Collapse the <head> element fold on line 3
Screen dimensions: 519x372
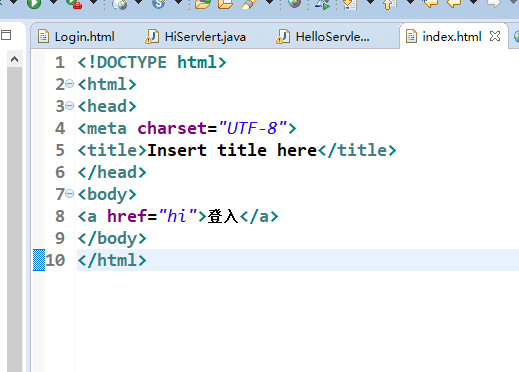[69, 106]
